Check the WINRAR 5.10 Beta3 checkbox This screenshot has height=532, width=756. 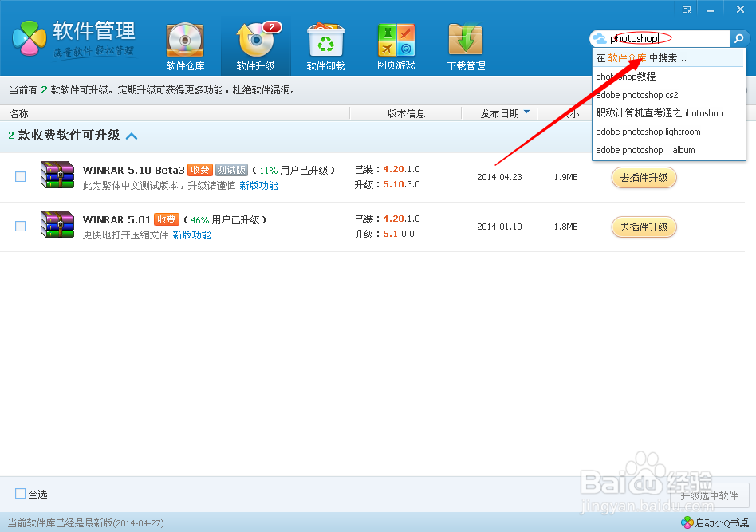[20, 176]
